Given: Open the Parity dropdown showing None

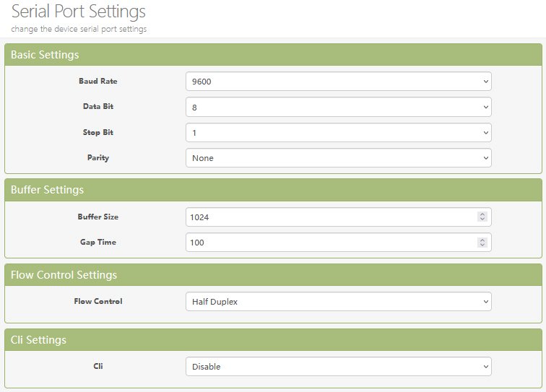Looking at the screenshot, I should coord(338,158).
